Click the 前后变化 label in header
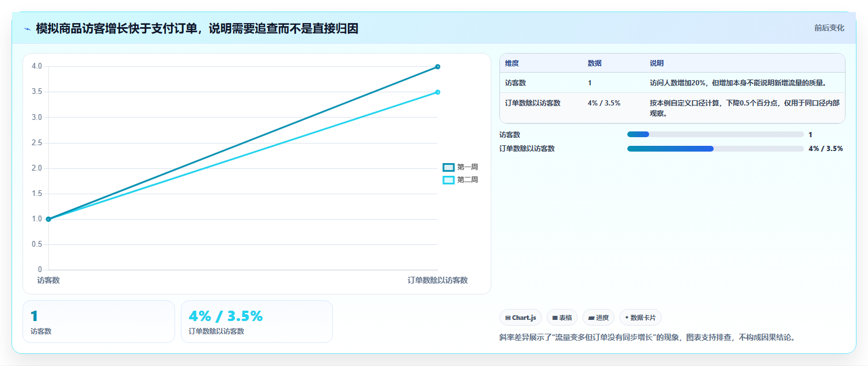This screenshot has width=868, height=366. (829, 28)
